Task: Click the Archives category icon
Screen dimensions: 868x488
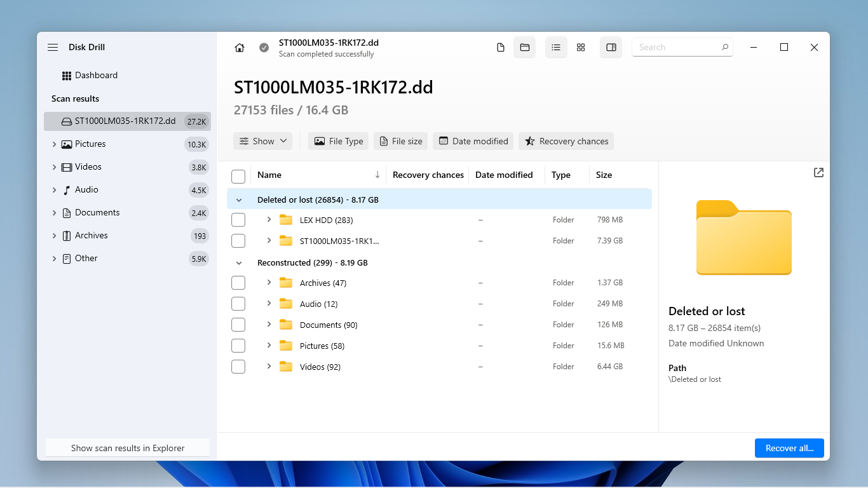Action: (x=67, y=236)
